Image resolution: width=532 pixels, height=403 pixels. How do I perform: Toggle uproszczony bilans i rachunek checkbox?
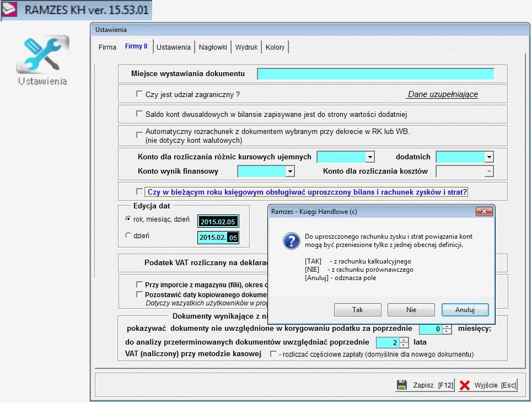[139, 192]
